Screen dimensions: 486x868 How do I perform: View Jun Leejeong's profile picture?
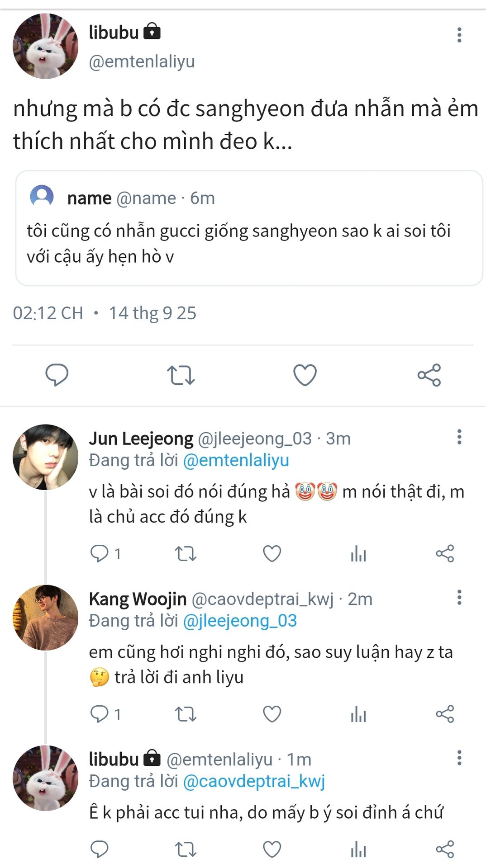pyautogui.click(x=45, y=457)
